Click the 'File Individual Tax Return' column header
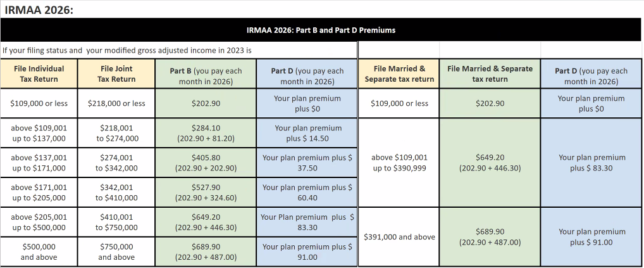 39,73
